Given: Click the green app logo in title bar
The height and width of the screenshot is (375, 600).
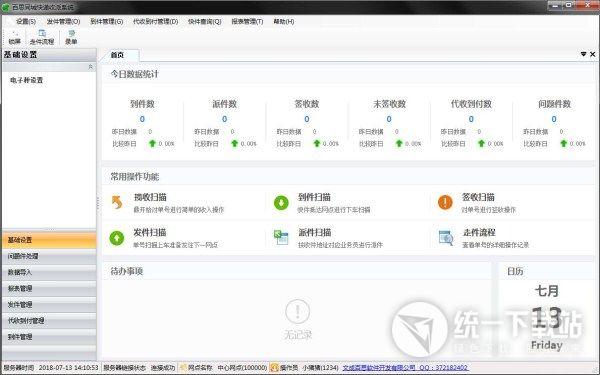Looking at the screenshot, I should pos(6,7).
